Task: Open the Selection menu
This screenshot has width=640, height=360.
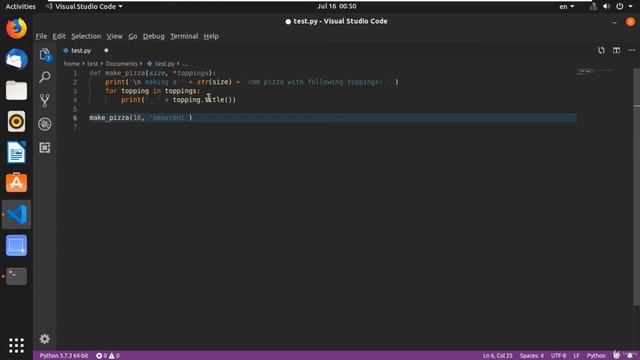Action: point(86,36)
